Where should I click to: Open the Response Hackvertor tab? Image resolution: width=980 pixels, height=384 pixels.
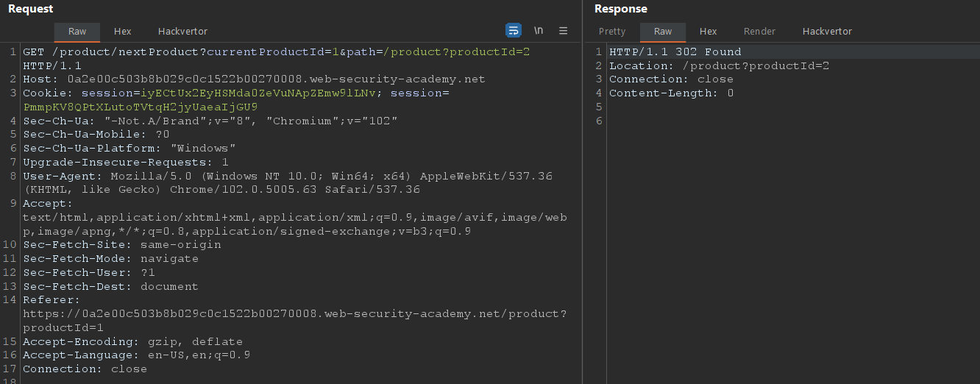point(827,32)
